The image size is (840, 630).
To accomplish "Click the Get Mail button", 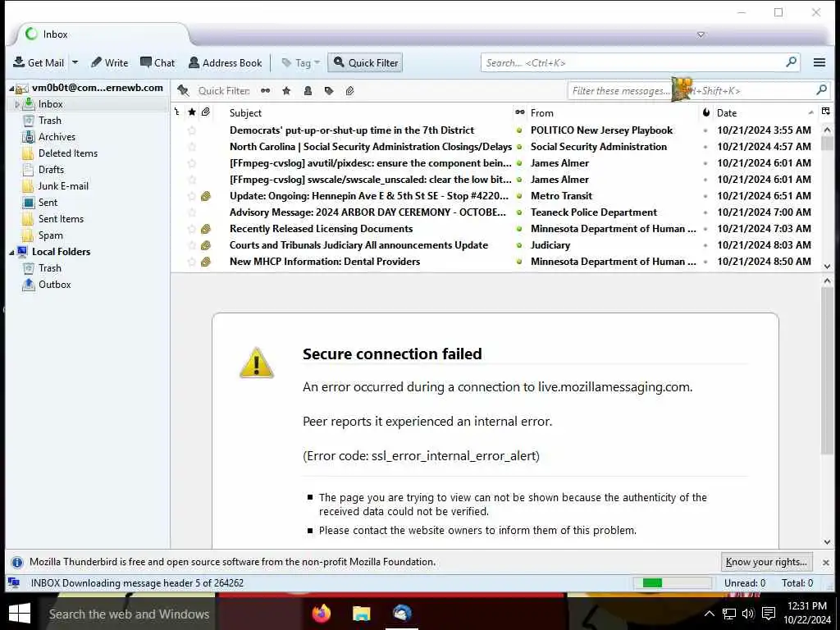I will coord(39,62).
